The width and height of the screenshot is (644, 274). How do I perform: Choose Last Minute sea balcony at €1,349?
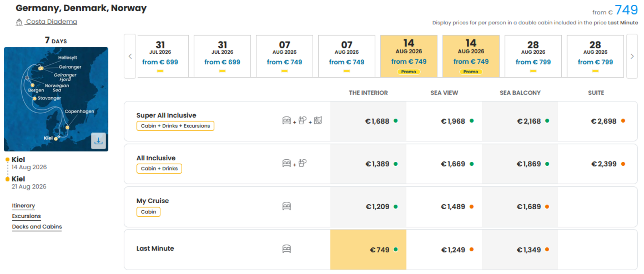point(520,250)
